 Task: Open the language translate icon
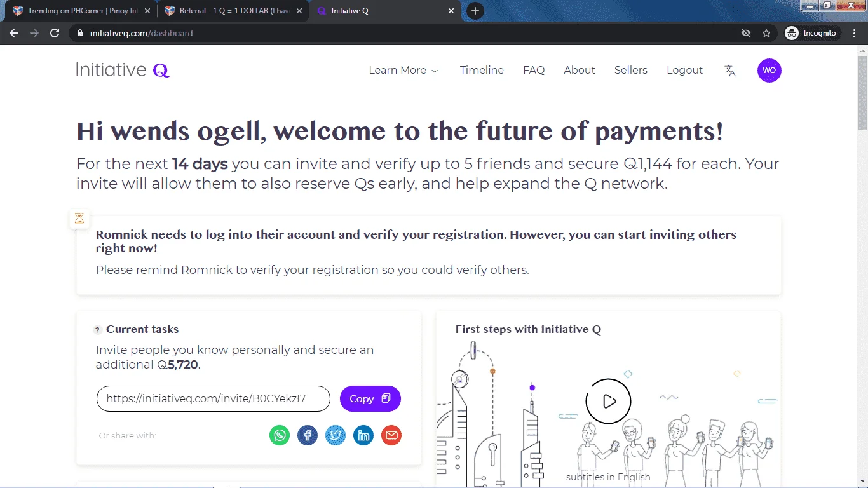pos(730,71)
